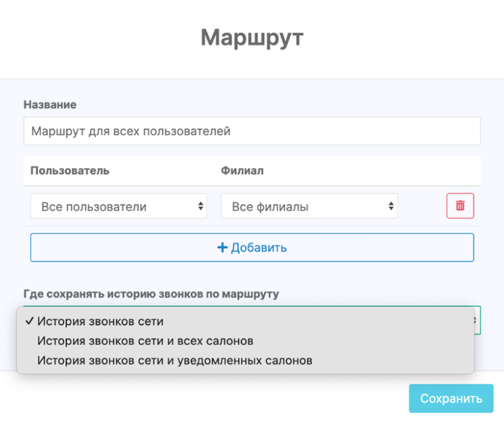Click the red trash delete icon
504x424 pixels.
pyautogui.click(x=460, y=206)
